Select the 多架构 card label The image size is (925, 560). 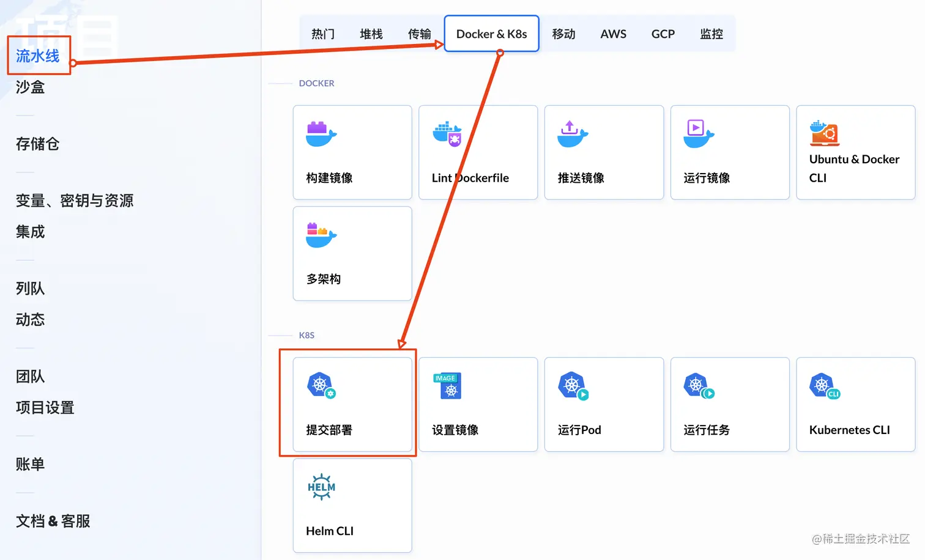pos(324,279)
